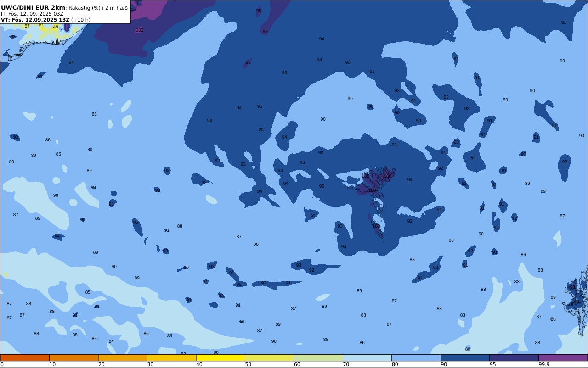
Task: Select the '30' tick label on the colorbar
Action: coord(150,364)
